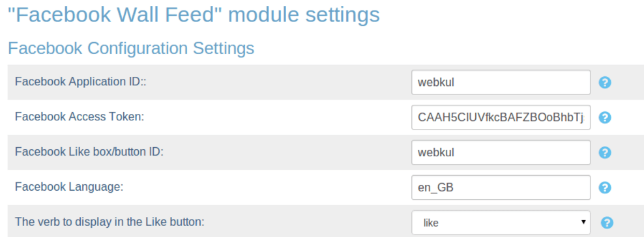Click into the Facebook Access Token field

coord(501,117)
